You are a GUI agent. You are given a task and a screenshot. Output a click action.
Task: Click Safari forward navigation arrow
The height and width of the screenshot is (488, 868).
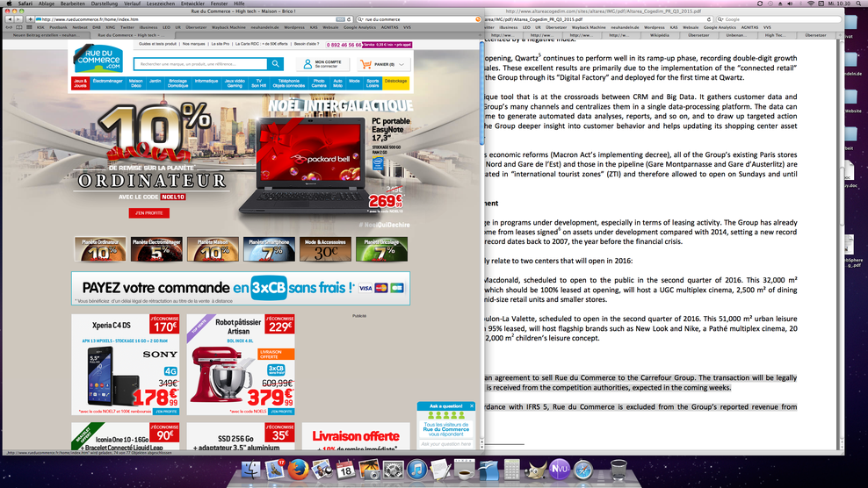18,19
